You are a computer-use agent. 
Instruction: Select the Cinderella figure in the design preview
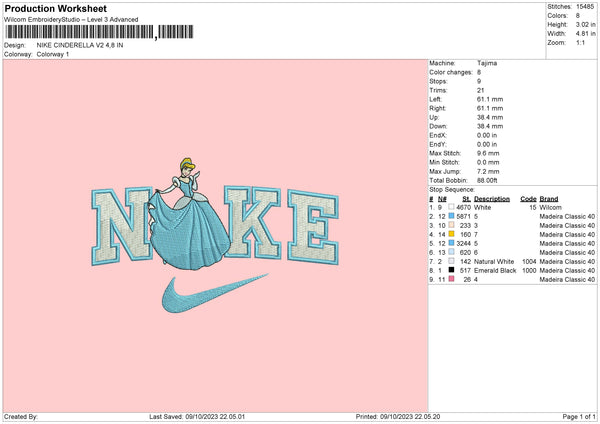(x=190, y=214)
